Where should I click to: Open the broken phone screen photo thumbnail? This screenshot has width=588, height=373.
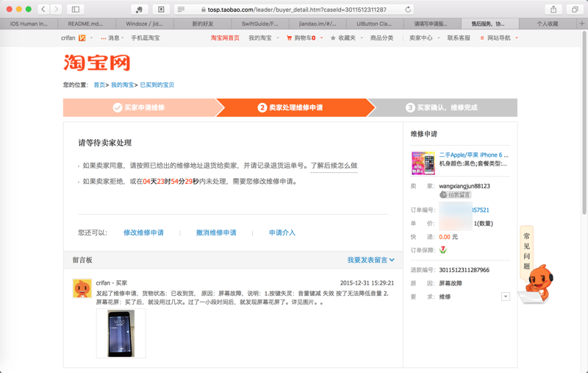[121, 333]
